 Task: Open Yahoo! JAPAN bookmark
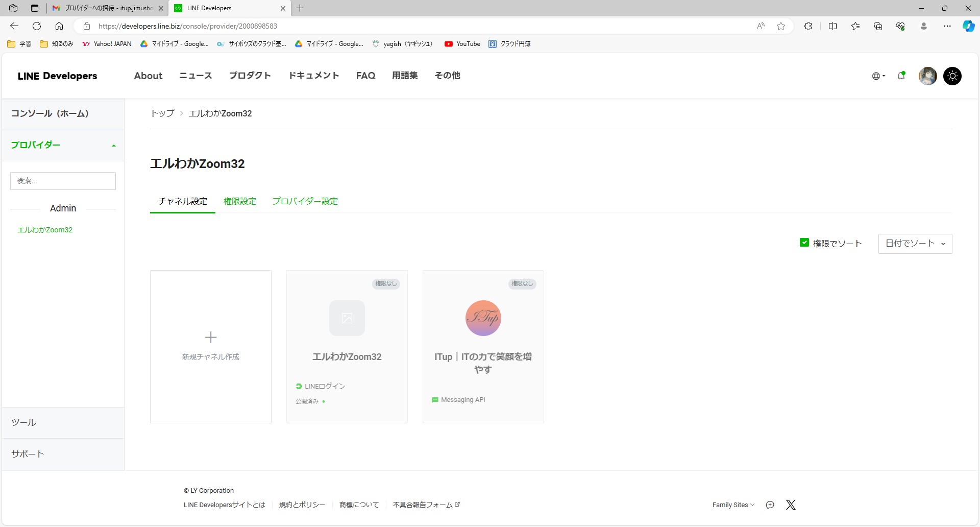click(x=107, y=44)
